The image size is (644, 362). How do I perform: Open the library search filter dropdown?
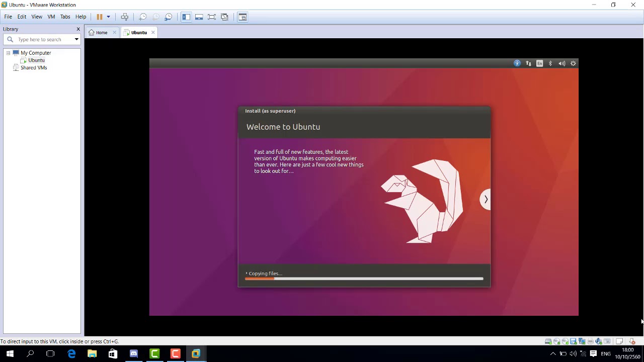pyautogui.click(x=76, y=39)
